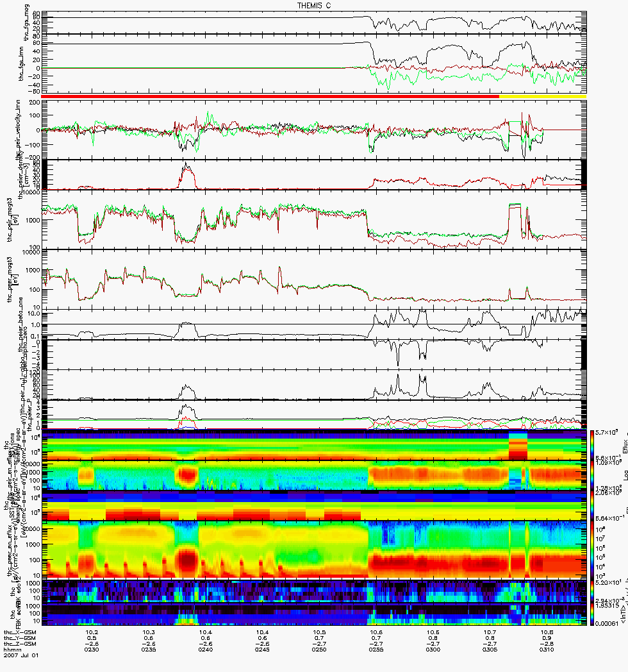Click the thc_peir_magt3 axis label
628x672 pixels.
click(11, 219)
